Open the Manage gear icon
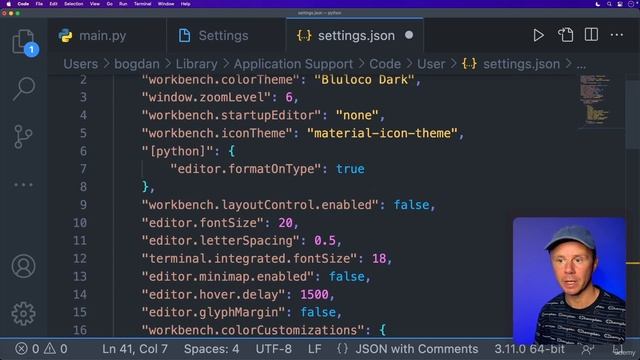The width and height of the screenshot is (640, 360). (x=23, y=313)
